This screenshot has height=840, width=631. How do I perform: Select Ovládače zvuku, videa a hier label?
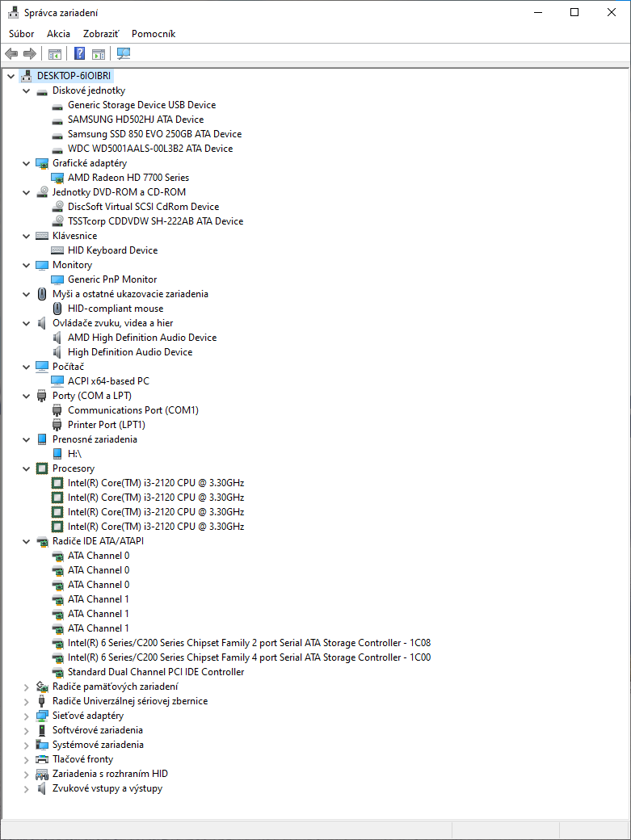[112, 323]
